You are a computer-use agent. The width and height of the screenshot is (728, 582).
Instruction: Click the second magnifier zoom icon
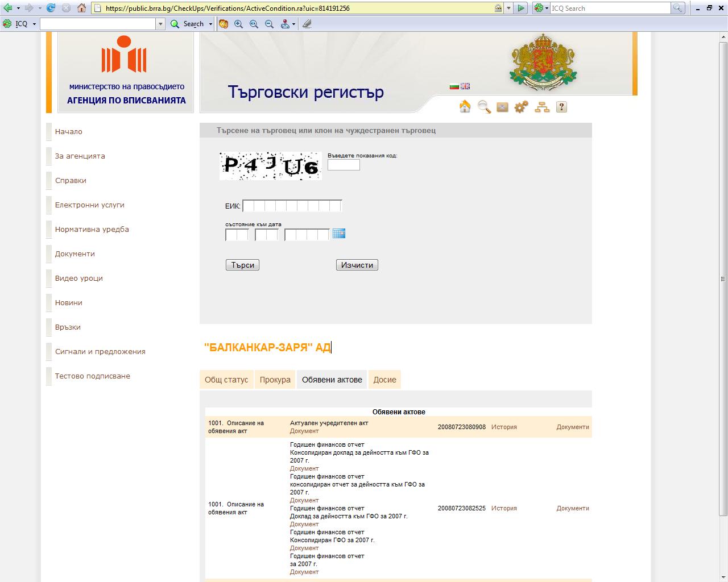[x=254, y=24]
